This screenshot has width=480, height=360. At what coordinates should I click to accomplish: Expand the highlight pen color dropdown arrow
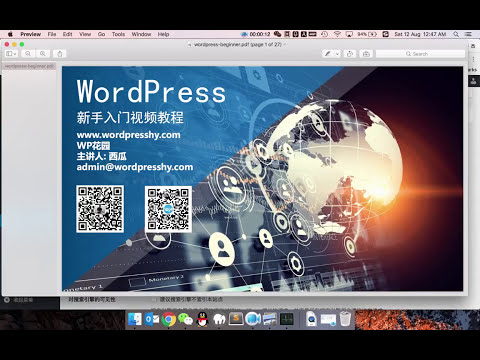tap(337, 54)
